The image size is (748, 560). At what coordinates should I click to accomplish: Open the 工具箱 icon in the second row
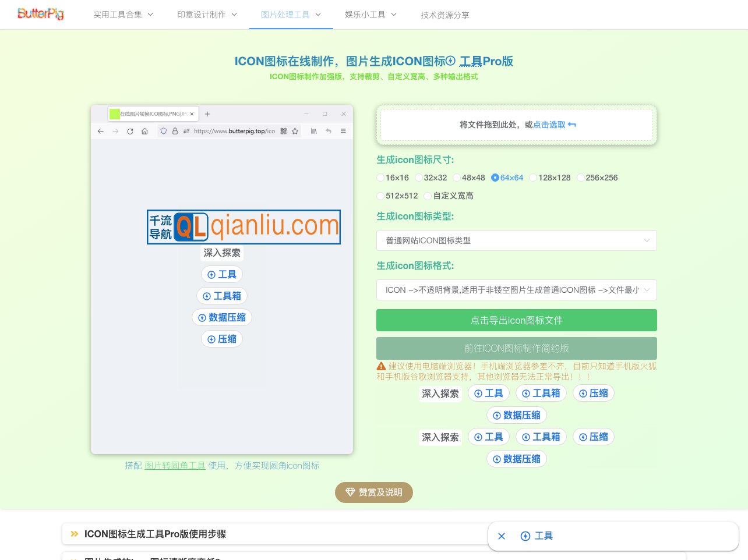click(x=541, y=437)
